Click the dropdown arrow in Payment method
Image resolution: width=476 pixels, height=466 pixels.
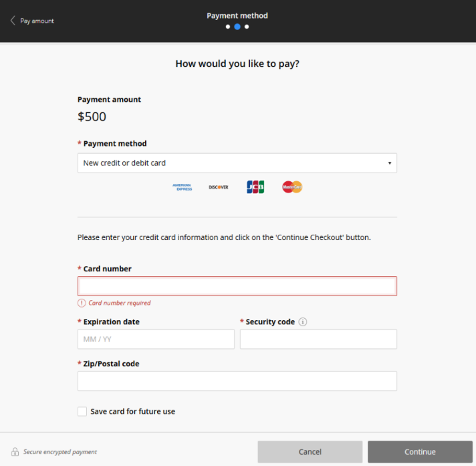coord(389,163)
